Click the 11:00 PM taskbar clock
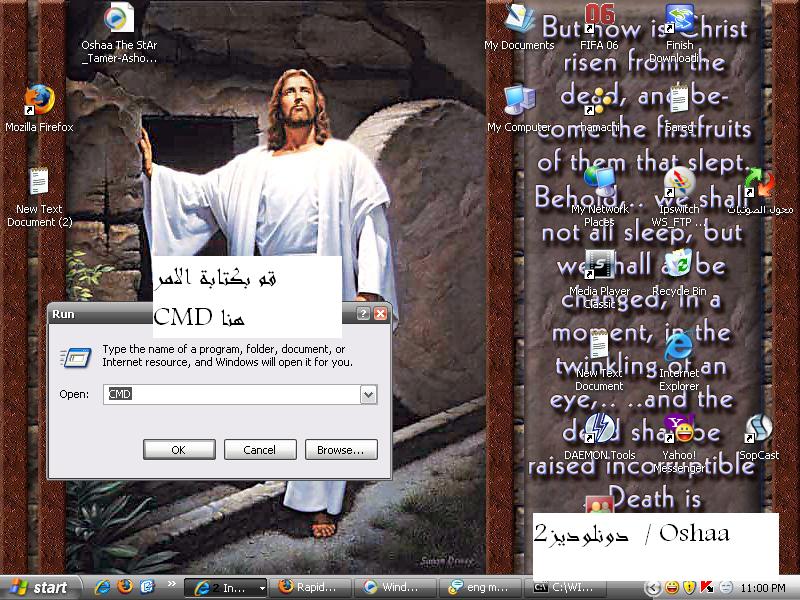The height and width of the screenshot is (600, 800). pos(763,588)
